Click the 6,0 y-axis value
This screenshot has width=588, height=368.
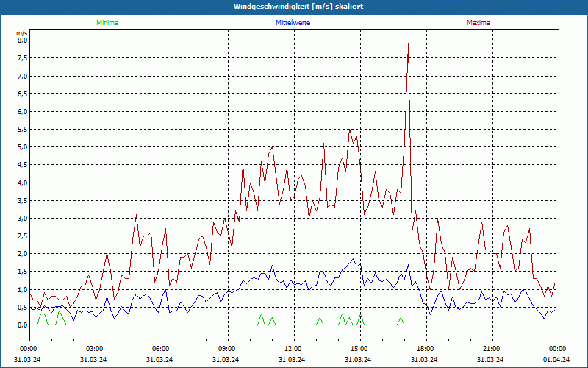23,112
